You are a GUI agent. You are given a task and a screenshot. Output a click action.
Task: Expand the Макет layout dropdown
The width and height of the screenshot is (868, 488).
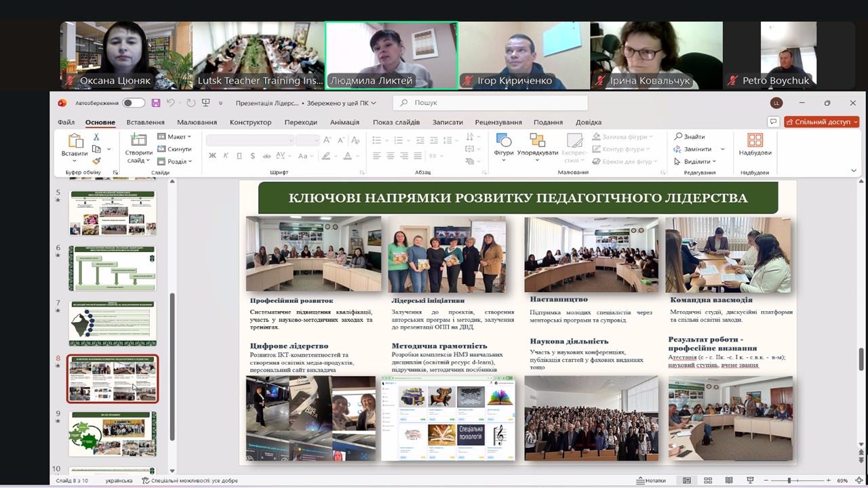[175, 137]
